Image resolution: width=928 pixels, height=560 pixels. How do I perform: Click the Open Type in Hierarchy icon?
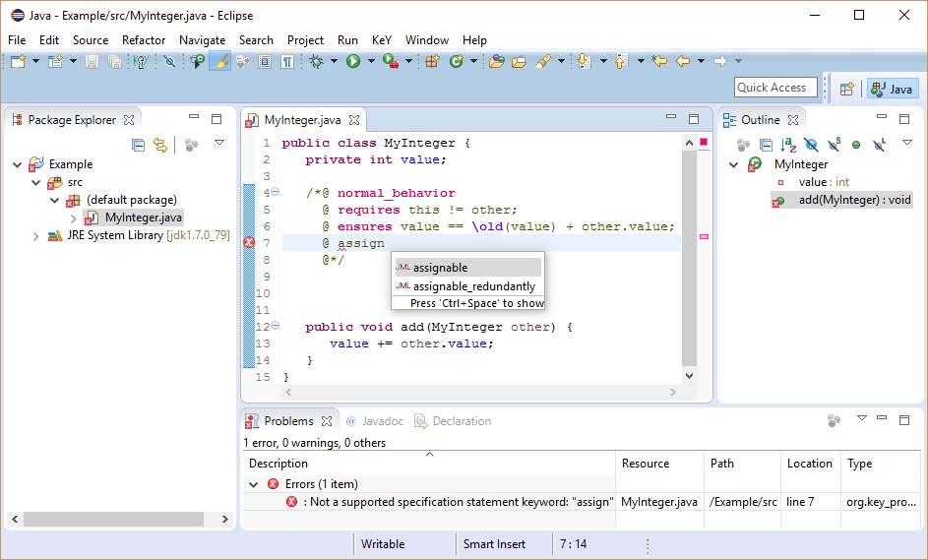(197, 61)
